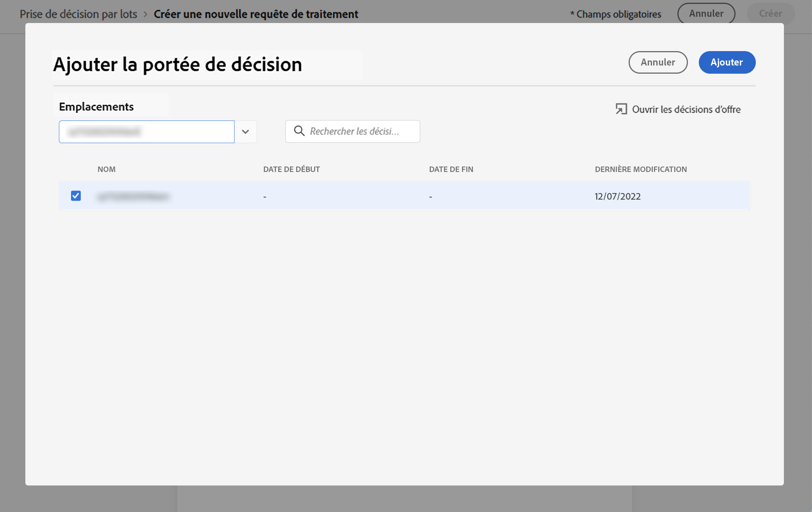
Task: Open Ouvrir les décisions d'offre link
Action: 686,110
